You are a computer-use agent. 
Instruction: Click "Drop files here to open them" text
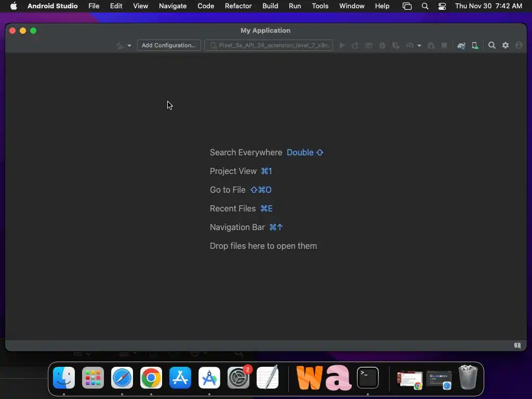pyautogui.click(x=263, y=246)
